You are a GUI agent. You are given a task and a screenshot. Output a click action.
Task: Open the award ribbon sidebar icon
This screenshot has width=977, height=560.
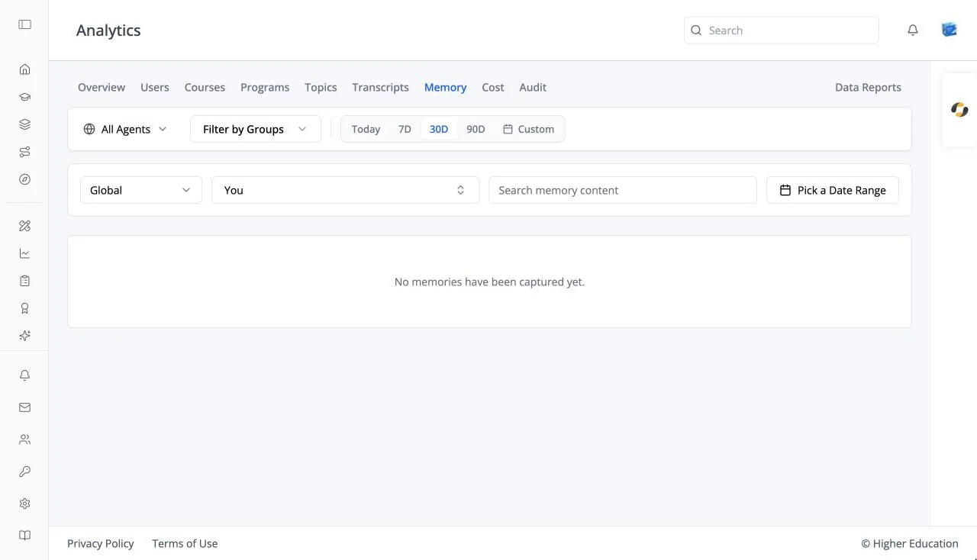coord(24,308)
